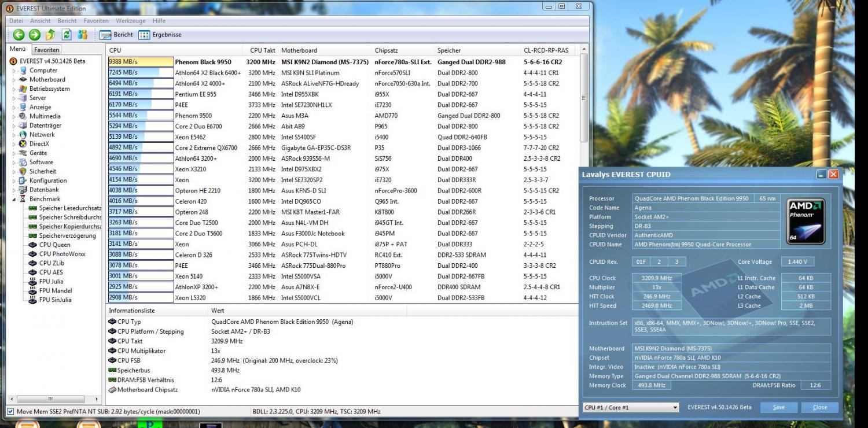Expand the Motherboard tree node
Image resolution: width=868 pixels, height=428 pixels.
point(14,80)
